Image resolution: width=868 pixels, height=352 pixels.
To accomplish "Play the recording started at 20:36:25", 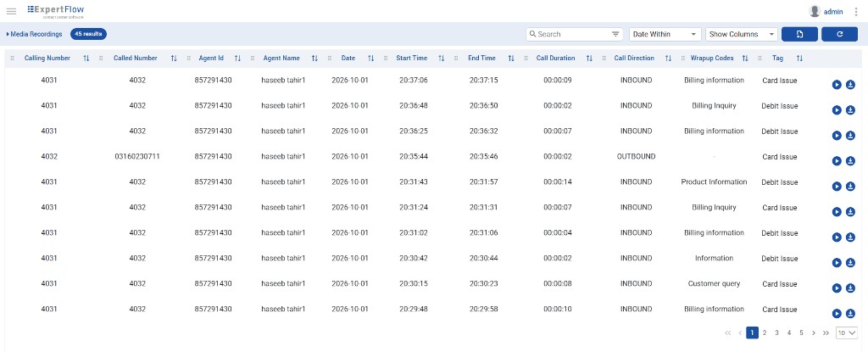I will (x=837, y=136).
